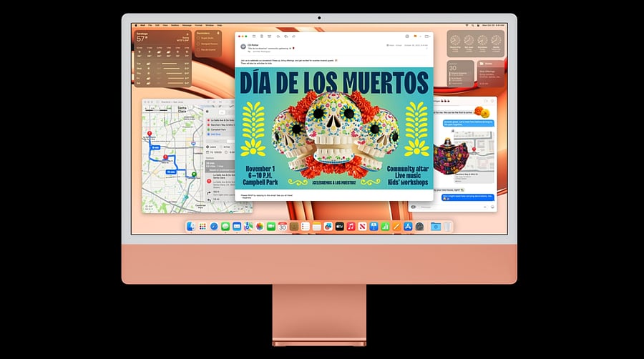The image size is (644, 359).
Task: Open the Notes app from Dock
Action: (317, 227)
